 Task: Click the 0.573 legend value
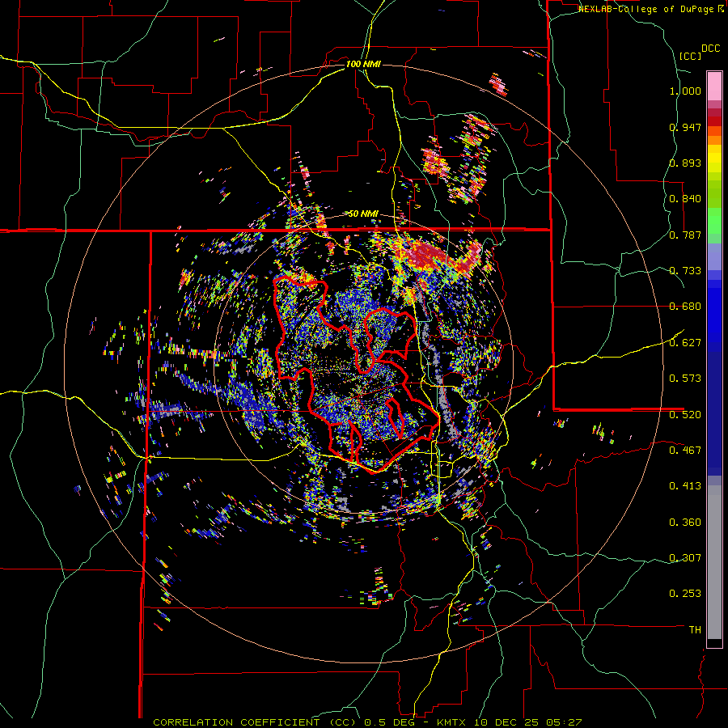685,379
